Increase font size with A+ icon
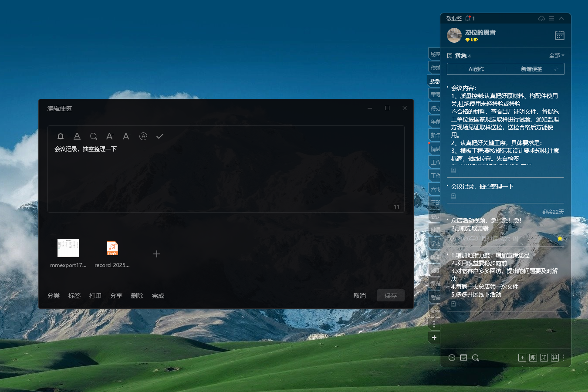 [x=110, y=136]
